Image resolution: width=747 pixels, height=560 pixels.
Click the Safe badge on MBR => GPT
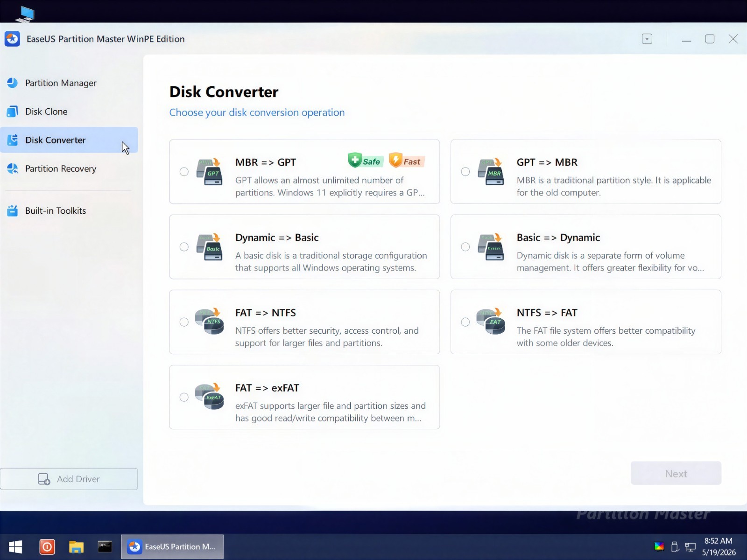click(x=366, y=161)
